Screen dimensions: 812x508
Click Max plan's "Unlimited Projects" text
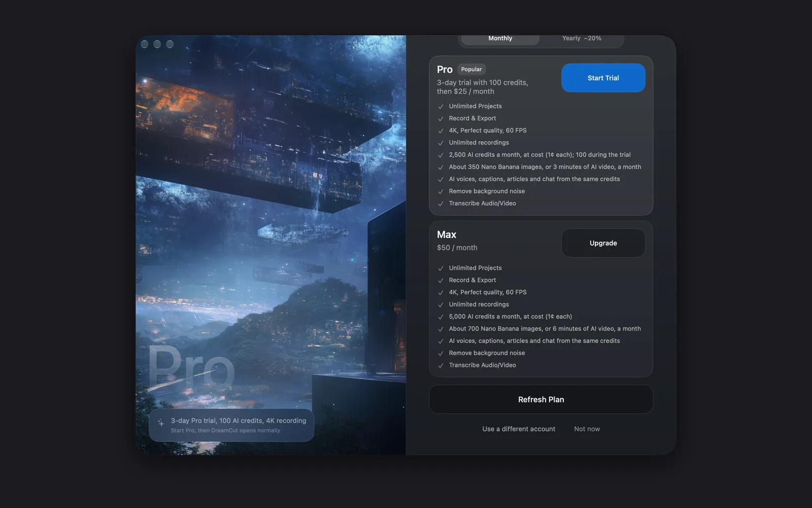click(476, 268)
